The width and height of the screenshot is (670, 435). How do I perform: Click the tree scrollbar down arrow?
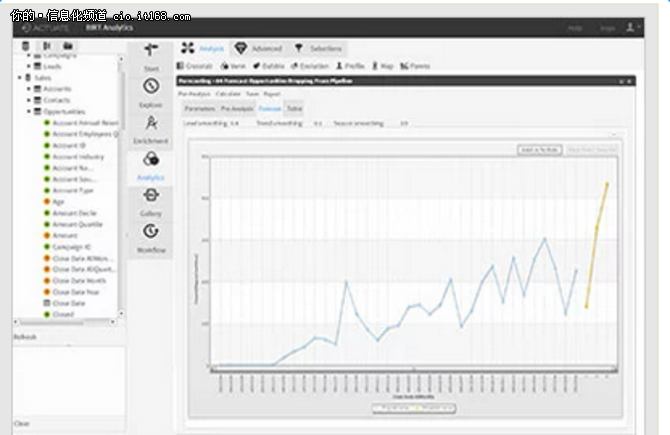click(x=121, y=314)
